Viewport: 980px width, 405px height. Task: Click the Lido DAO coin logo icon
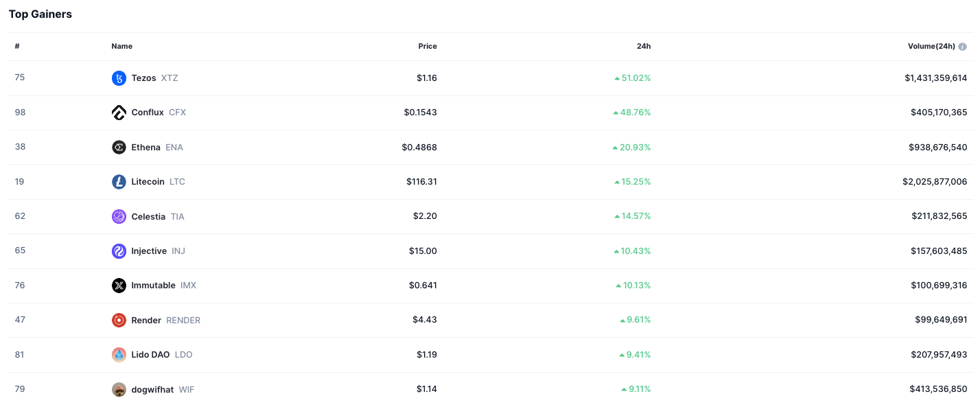tap(119, 355)
